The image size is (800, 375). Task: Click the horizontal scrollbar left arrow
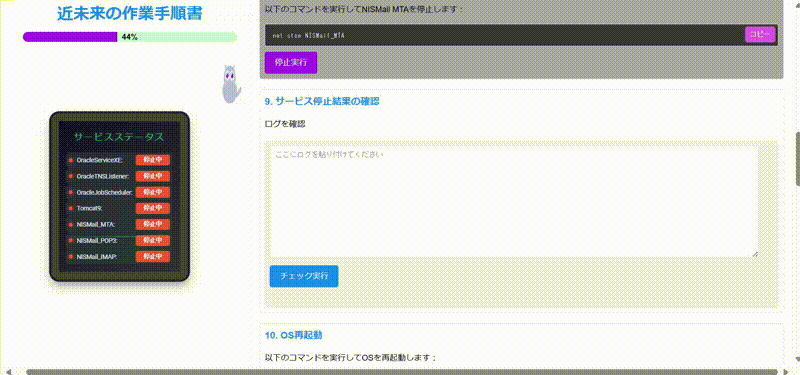[x=9, y=371]
